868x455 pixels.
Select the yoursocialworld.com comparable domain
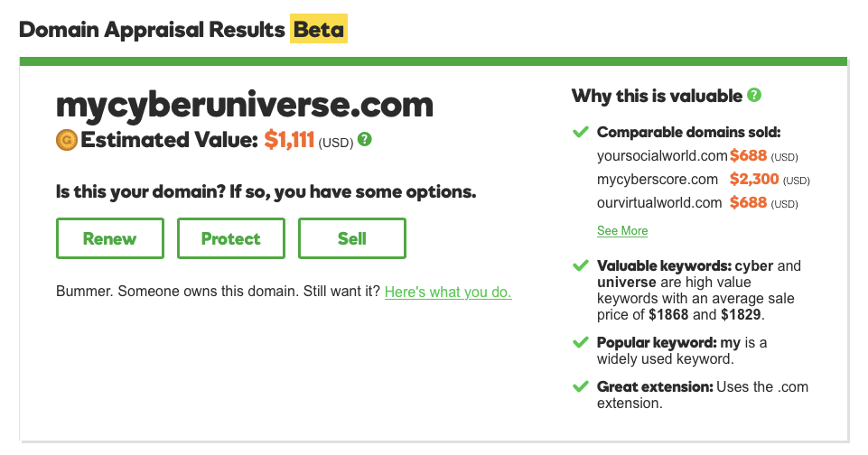click(662, 156)
